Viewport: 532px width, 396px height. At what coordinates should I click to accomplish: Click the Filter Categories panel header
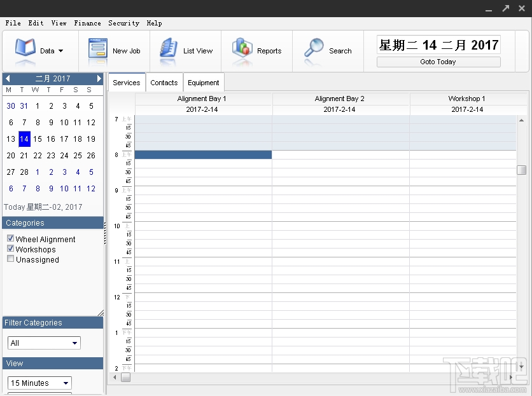(53, 322)
